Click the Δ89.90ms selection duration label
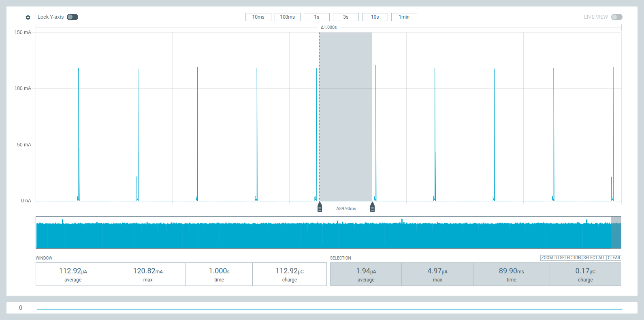Screen dimensions: 644x320 [x=346, y=209]
